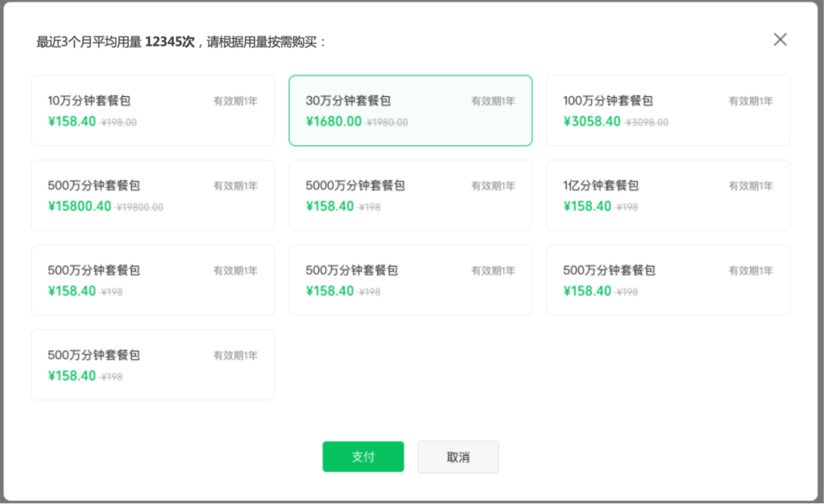Screen dimensions: 824x504
Task: Click the strikethrough ¥19800.00 price
Action: [x=140, y=207]
